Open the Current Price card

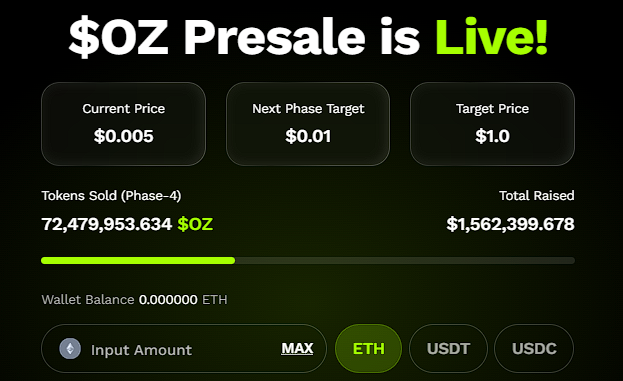click(124, 124)
